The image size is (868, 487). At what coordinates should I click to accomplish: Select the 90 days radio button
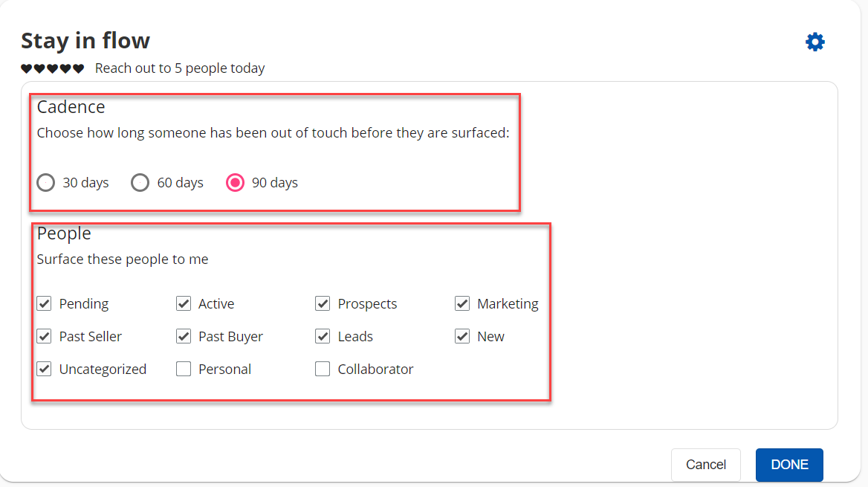pos(235,182)
